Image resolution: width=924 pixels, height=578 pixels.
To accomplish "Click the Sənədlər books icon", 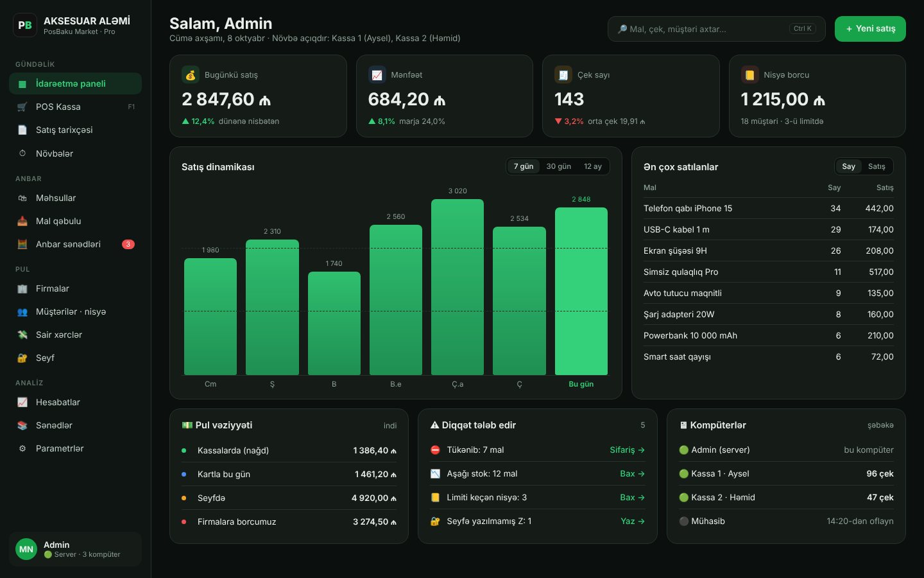I will [22, 425].
